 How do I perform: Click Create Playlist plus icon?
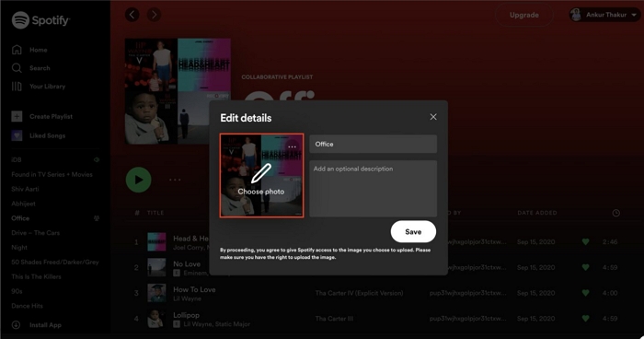pos(17,116)
